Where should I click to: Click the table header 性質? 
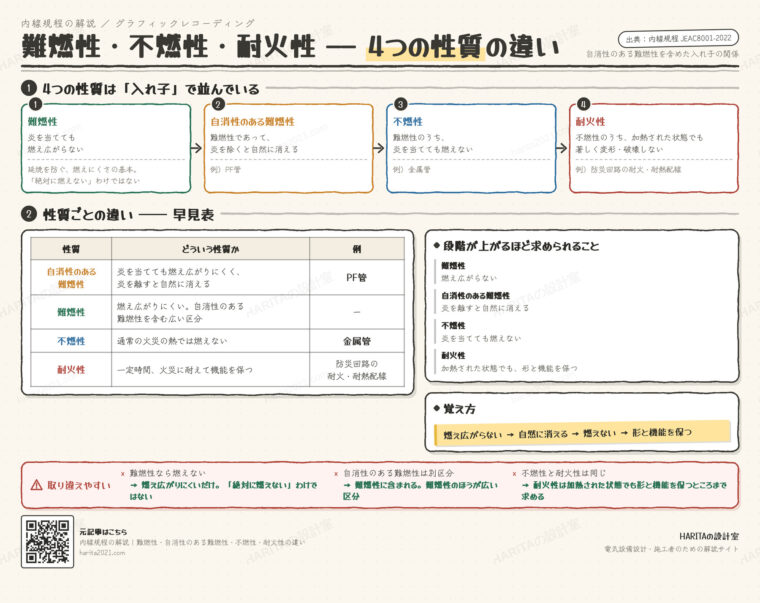[x=71, y=249]
